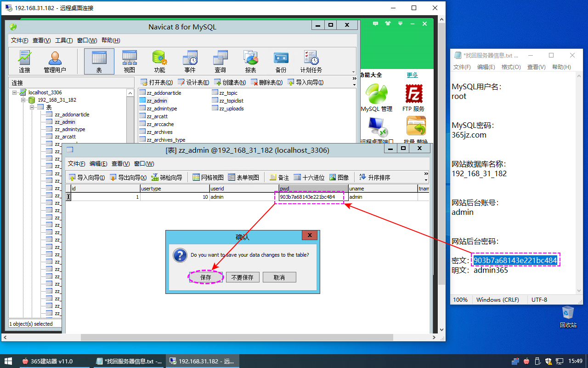Image resolution: width=588 pixels, height=368 pixels.
Task: Open 编辑 menu in the zz_admin table window
Action: (98, 164)
